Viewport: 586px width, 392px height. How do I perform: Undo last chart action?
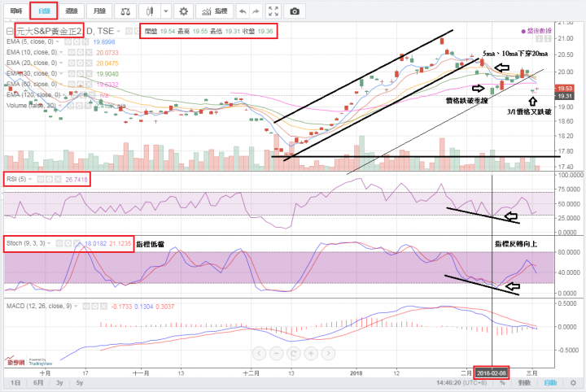pos(243,11)
